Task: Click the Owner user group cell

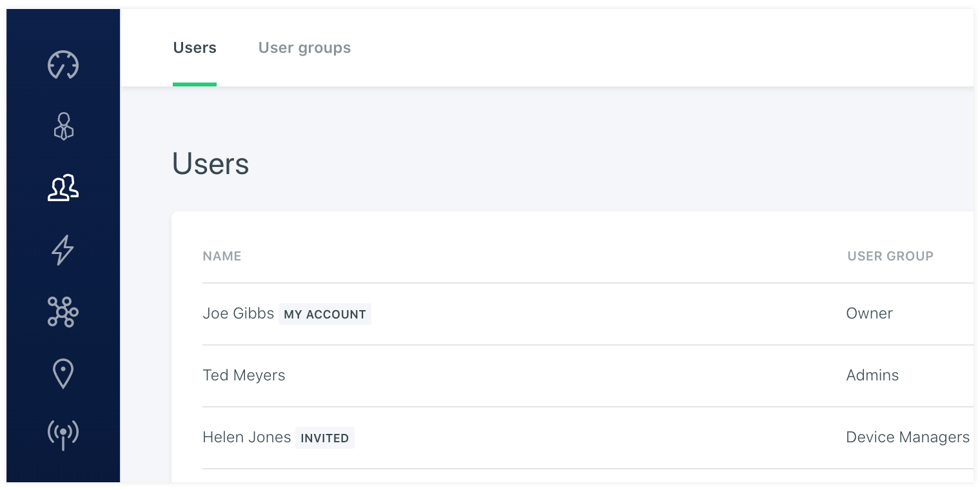Action: point(869,314)
